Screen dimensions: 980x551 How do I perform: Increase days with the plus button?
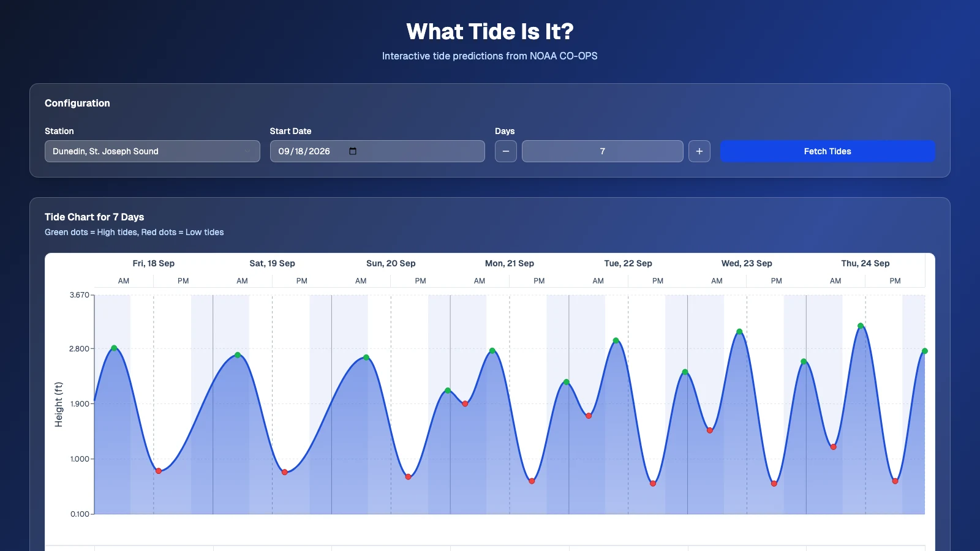pyautogui.click(x=699, y=151)
